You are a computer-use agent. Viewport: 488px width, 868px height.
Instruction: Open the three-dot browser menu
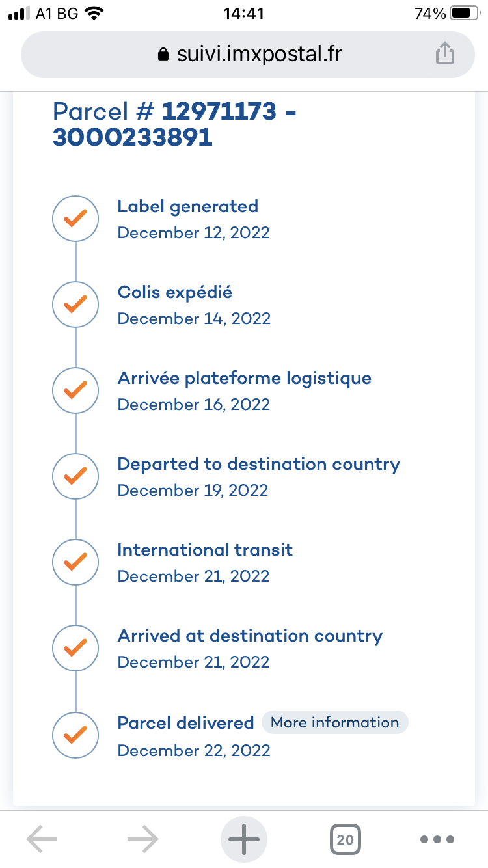pos(437,839)
